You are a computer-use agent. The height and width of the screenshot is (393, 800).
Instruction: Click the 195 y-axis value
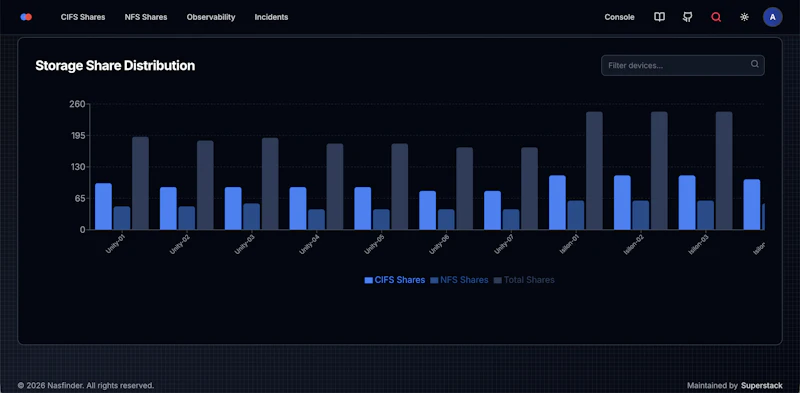click(77, 136)
